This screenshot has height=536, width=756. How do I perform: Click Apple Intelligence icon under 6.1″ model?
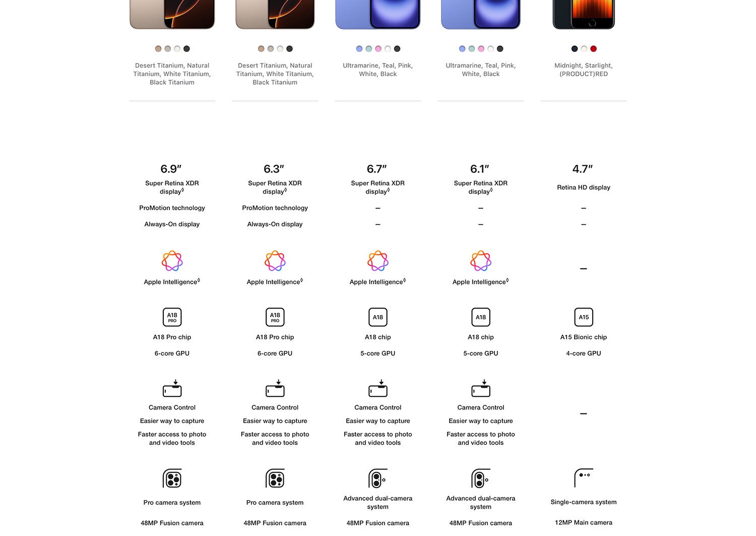click(x=481, y=261)
